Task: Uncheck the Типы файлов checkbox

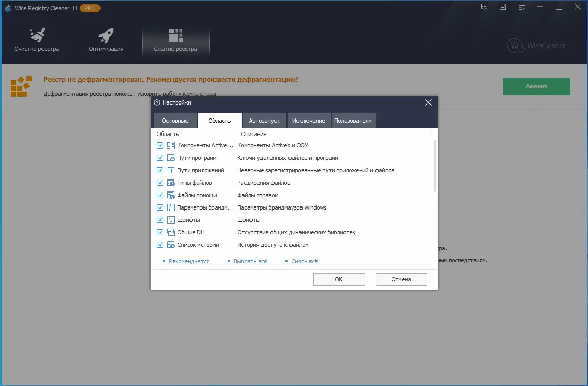Action: (x=160, y=183)
